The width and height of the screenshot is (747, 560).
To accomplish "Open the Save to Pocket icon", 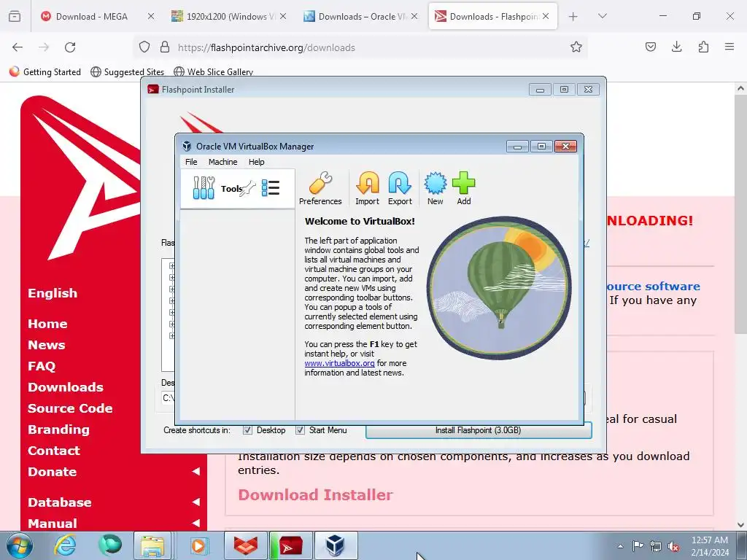I will (650, 47).
